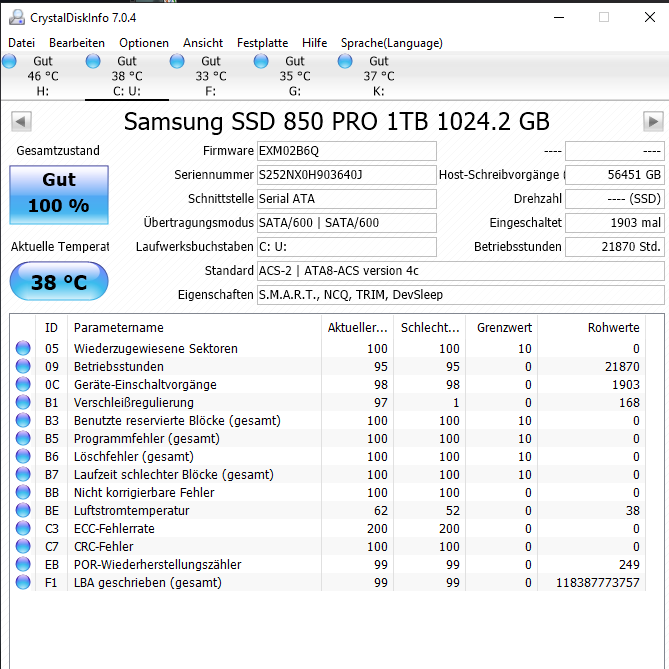The height and width of the screenshot is (669, 669).
Task: Click status orb for Laufzeit schlechter Blöcke row
Action: coord(23,474)
